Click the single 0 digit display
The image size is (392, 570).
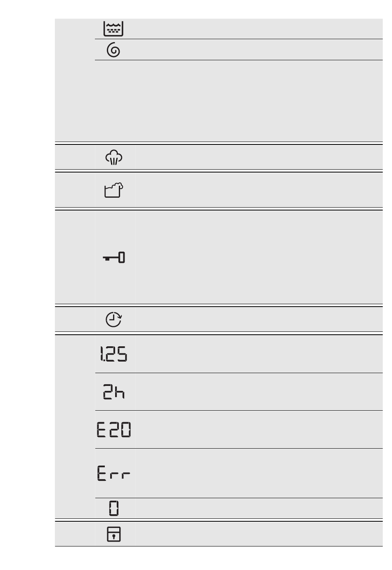(x=114, y=508)
